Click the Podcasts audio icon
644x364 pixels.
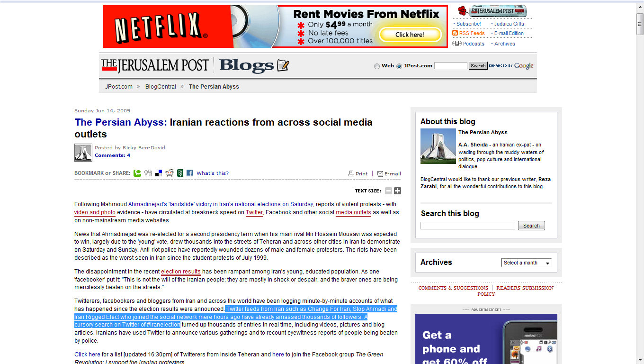[456, 43]
